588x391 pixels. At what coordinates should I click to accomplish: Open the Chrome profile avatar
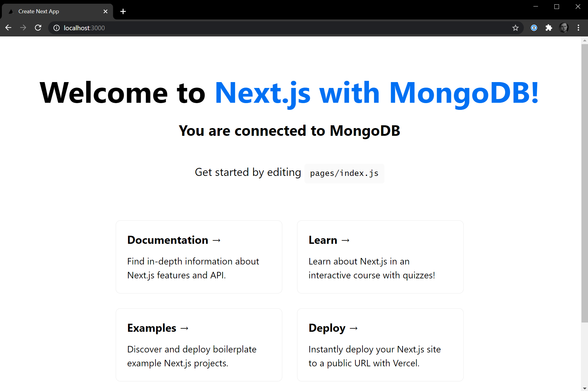[x=564, y=28]
